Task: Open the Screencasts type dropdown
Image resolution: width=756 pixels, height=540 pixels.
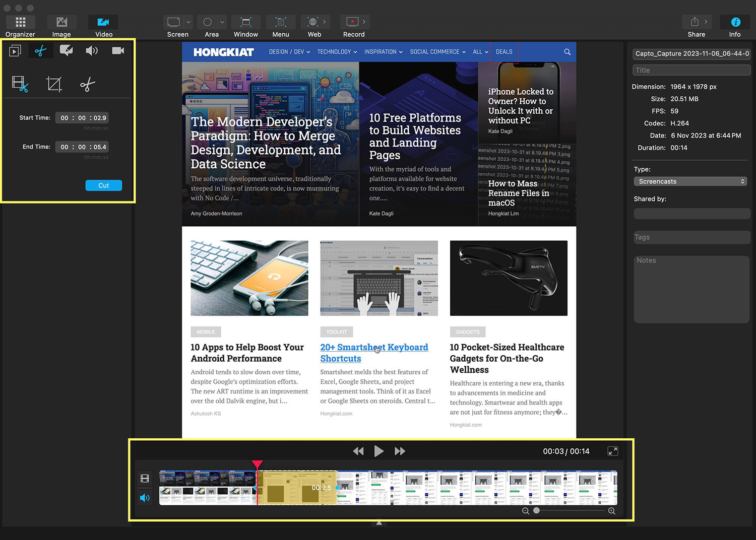Action: [x=690, y=181]
